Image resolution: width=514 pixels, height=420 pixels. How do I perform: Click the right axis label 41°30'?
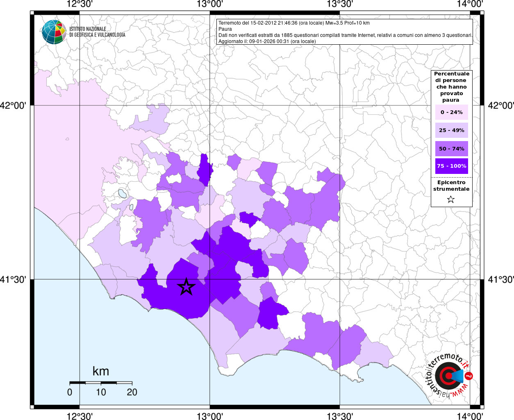[x=501, y=279]
